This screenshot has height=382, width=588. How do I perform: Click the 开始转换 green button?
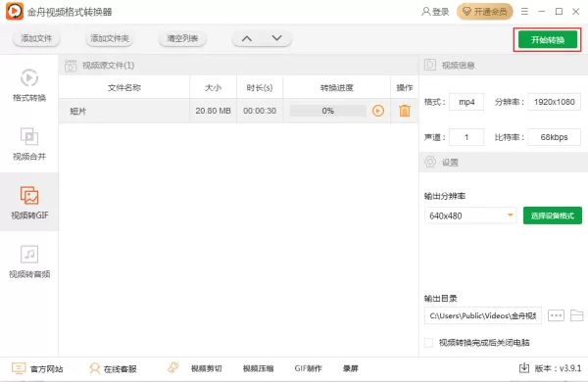(548, 40)
